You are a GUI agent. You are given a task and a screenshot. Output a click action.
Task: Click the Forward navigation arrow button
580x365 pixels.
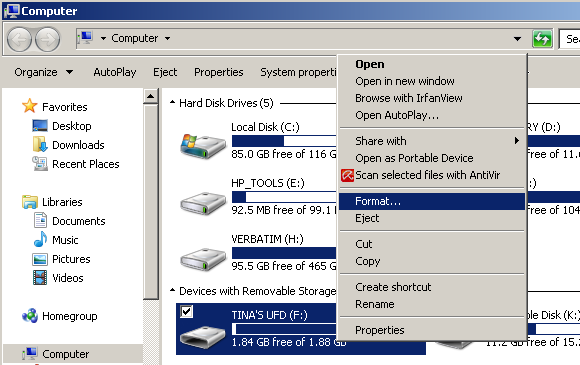click(x=47, y=39)
